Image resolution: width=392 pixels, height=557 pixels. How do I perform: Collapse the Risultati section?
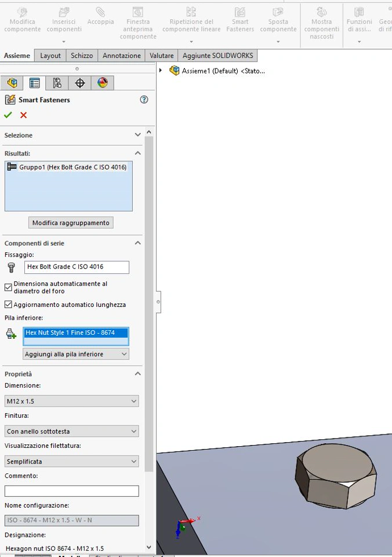point(138,153)
